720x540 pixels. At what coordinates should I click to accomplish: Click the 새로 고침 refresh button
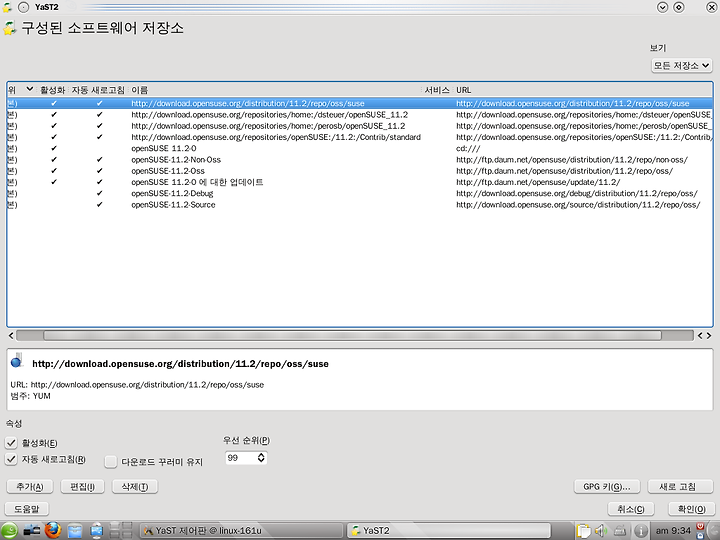(680, 487)
